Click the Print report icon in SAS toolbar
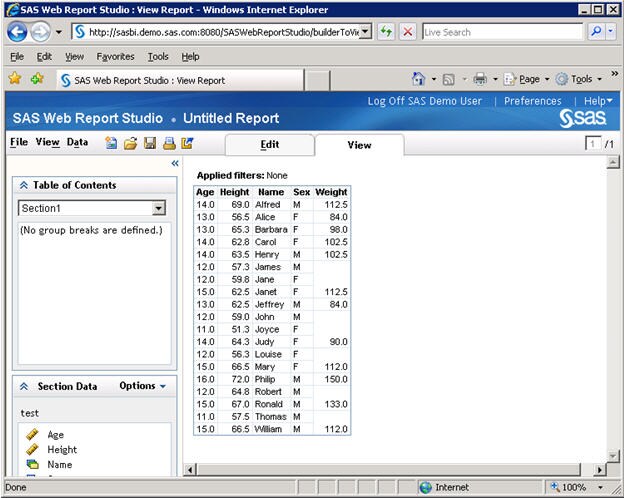The width and height of the screenshot is (624, 498). pyautogui.click(x=168, y=144)
